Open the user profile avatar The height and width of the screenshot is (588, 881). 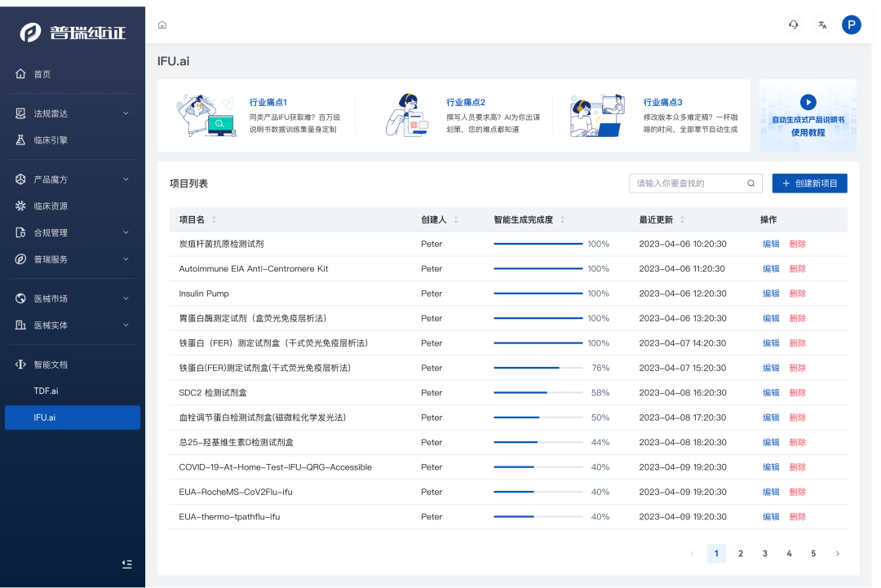851,25
